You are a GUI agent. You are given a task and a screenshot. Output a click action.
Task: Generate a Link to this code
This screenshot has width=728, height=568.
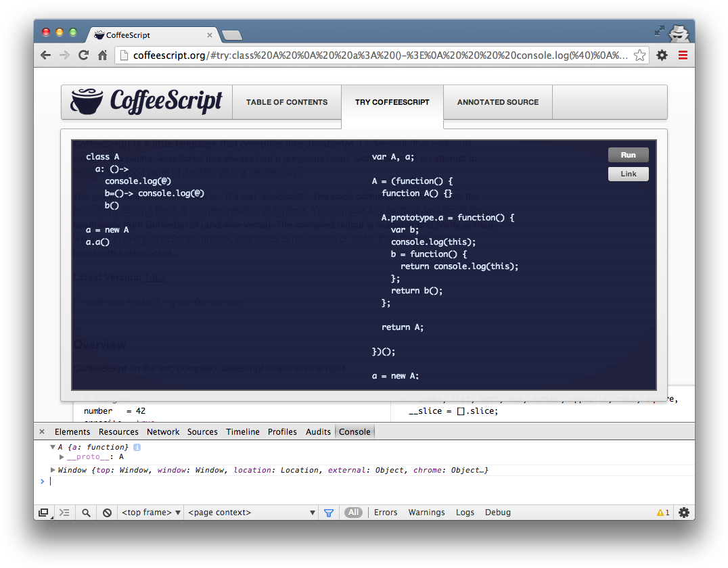point(628,174)
